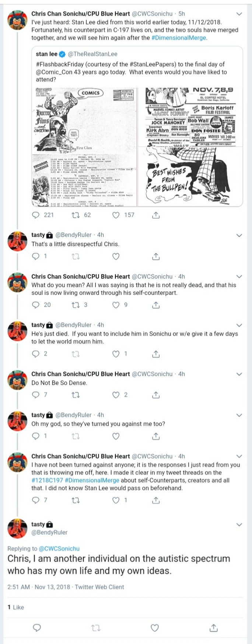Expand chevron menu on 'Do Not Be So Dense'
The image size is (252, 644).
[239, 374]
